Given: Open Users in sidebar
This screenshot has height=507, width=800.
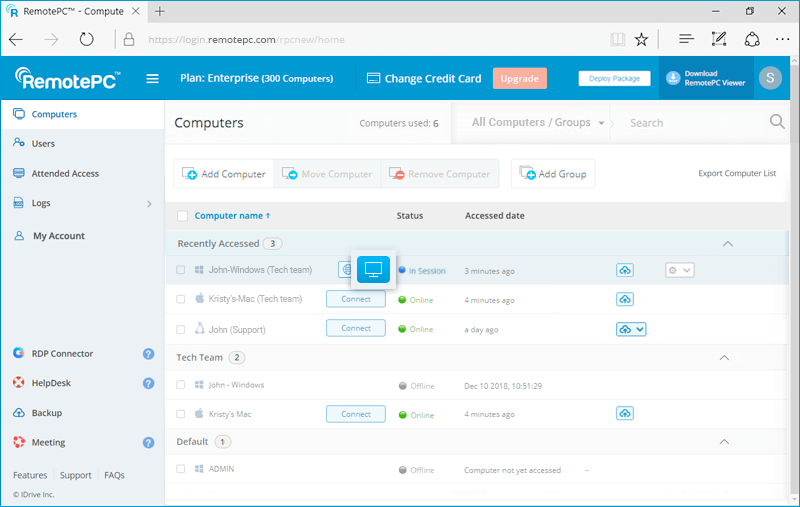Looking at the screenshot, I should coord(43,144).
